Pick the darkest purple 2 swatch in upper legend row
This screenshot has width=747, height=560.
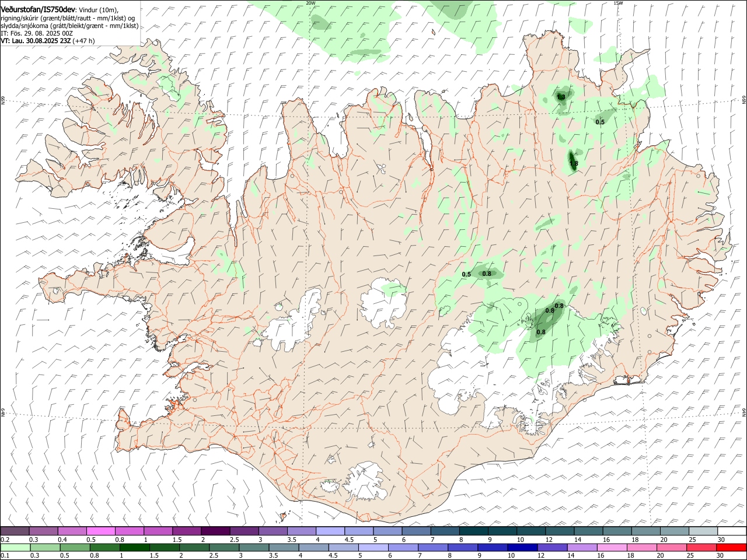(x=215, y=531)
